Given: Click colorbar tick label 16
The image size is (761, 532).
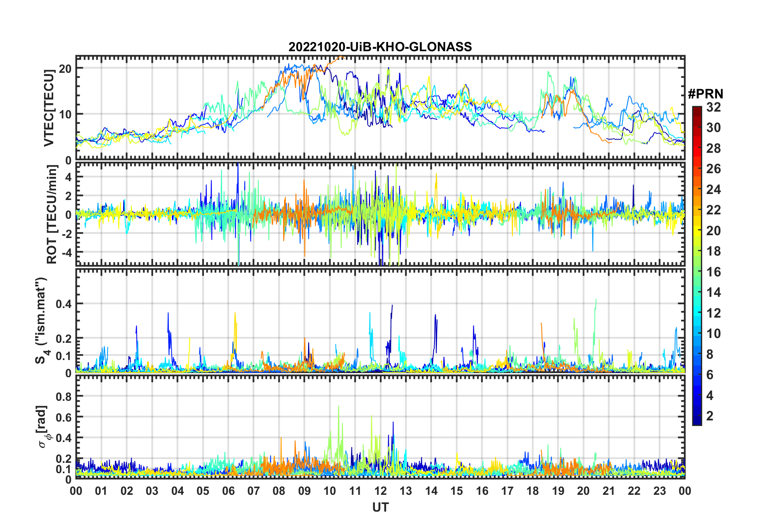Looking at the screenshot, I should [x=713, y=272].
